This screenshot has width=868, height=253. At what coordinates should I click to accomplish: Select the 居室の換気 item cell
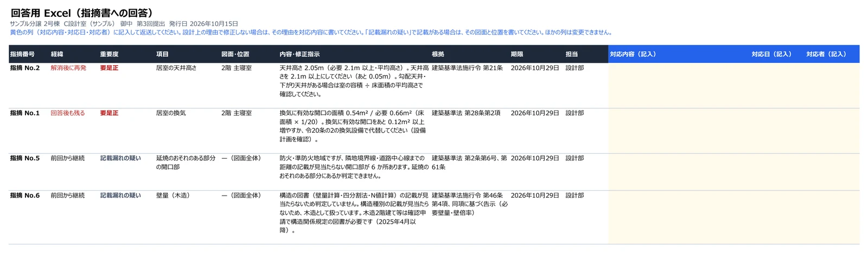pos(171,113)
